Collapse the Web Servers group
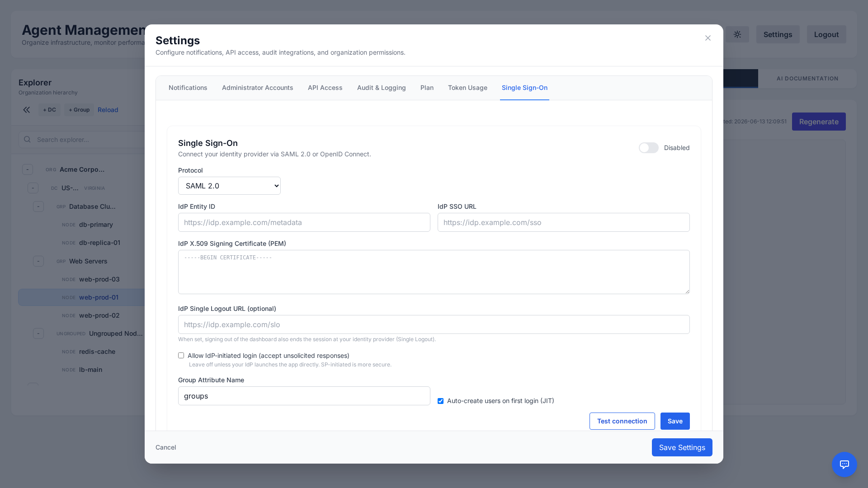The width and height of the screenshot is (868, 488). (38, 261)
